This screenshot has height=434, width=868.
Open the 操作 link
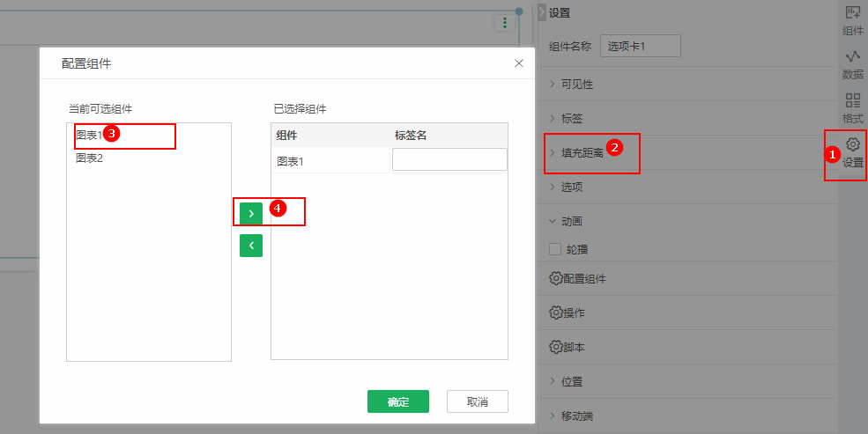point(574,313)
